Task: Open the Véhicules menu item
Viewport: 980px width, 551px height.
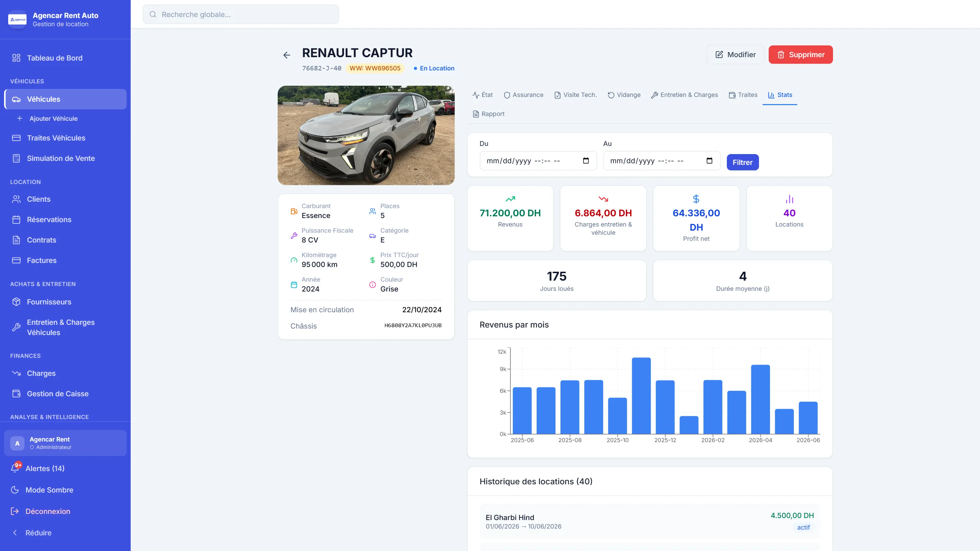Action: coord(65,99)
